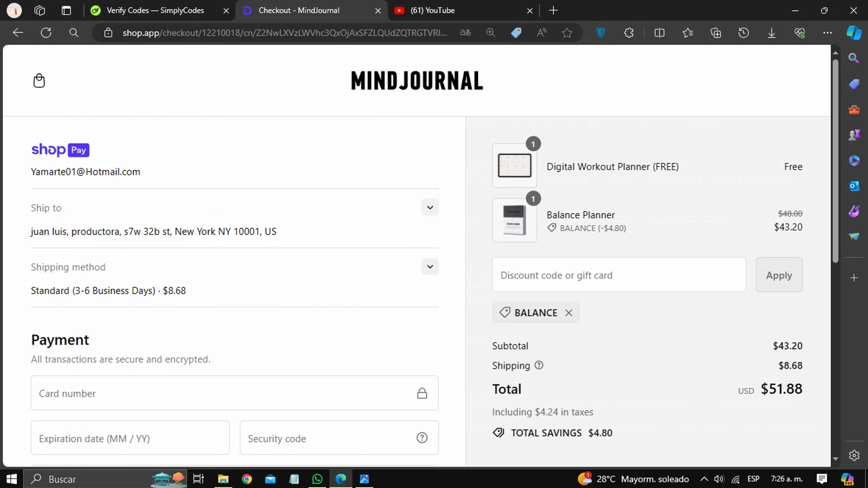
Task: Open Copilot in the browser sidebar
Action: point(854,33)
